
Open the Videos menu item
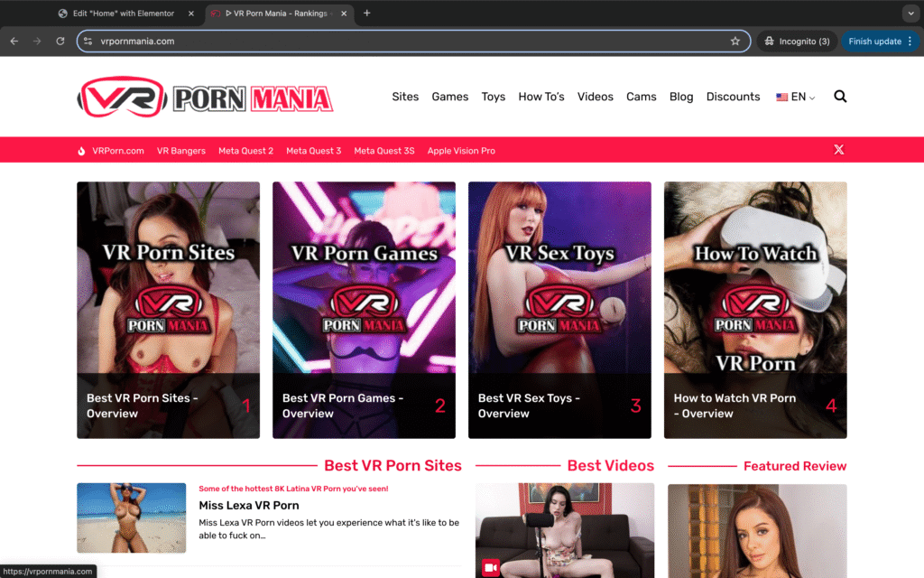tap(596, 97)
